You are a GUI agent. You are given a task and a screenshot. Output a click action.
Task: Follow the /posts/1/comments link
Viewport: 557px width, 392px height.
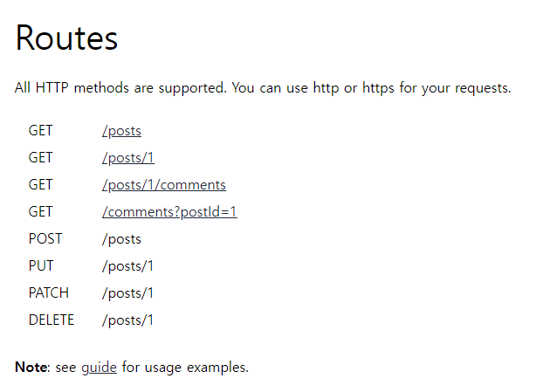[x=164, y=185]
